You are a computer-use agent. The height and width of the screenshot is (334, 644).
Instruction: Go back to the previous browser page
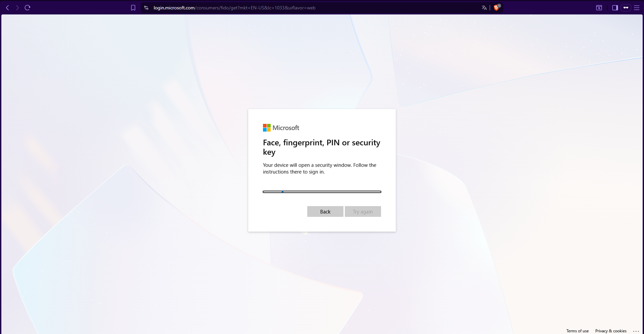7,8
